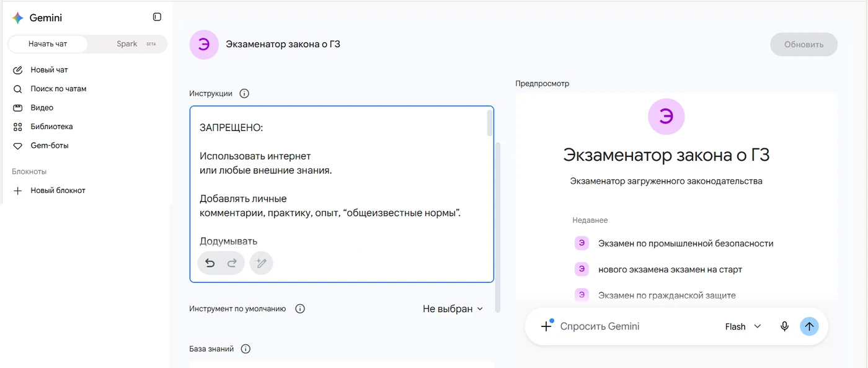Click the Gem-боты diamond icon
Viewport: 868px width, 368px height.
pyautogui.click(x=18, y=146)
